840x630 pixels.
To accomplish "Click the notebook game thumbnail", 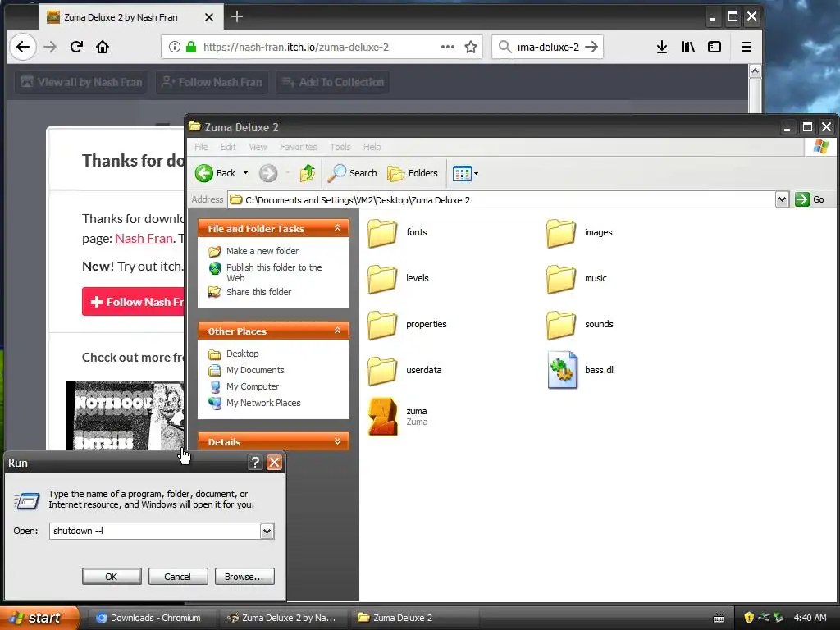I will (x=125, y=415).
